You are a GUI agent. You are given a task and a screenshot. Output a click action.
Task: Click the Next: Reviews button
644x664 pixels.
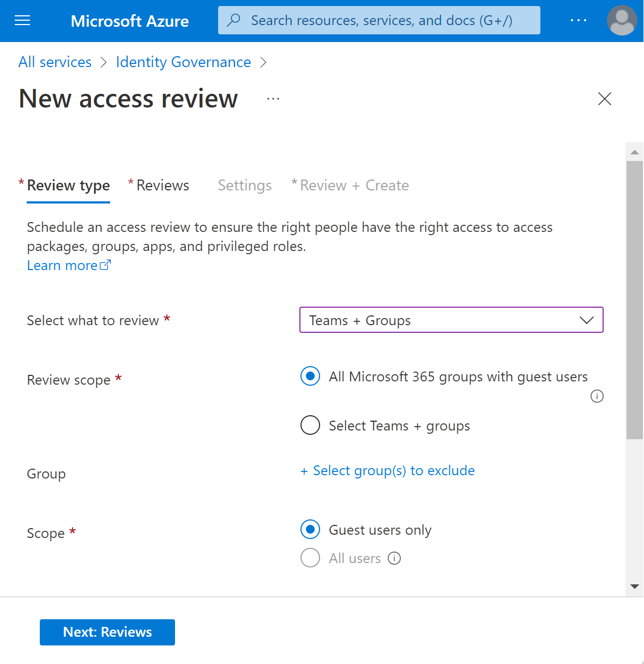coord(107,632)
